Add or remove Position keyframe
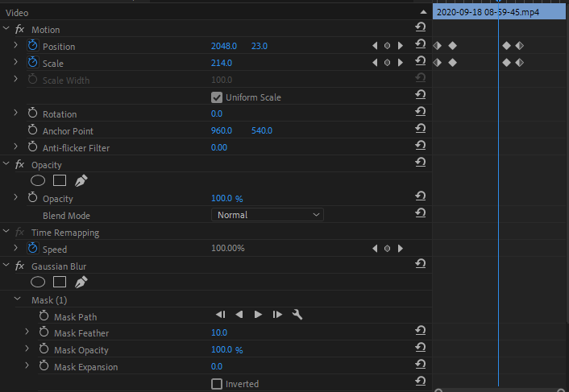Viewport: 569px width, 392px height. [x=387, y=46]
